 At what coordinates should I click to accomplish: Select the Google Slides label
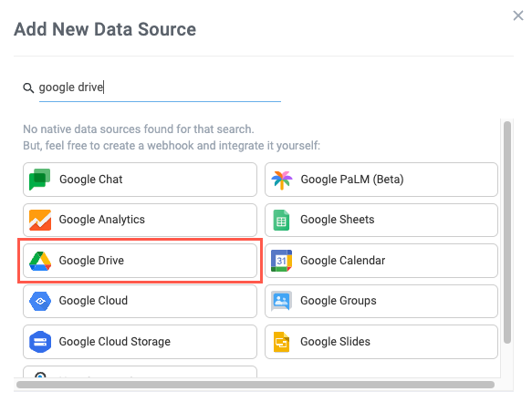(x=335, y=342)
